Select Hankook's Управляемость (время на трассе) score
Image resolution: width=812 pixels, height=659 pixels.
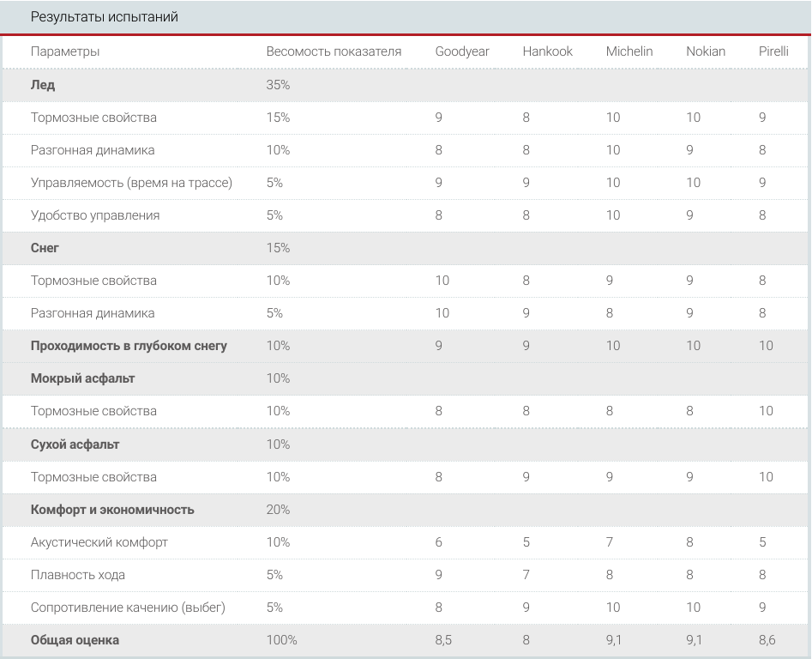[x=526, y=183]
